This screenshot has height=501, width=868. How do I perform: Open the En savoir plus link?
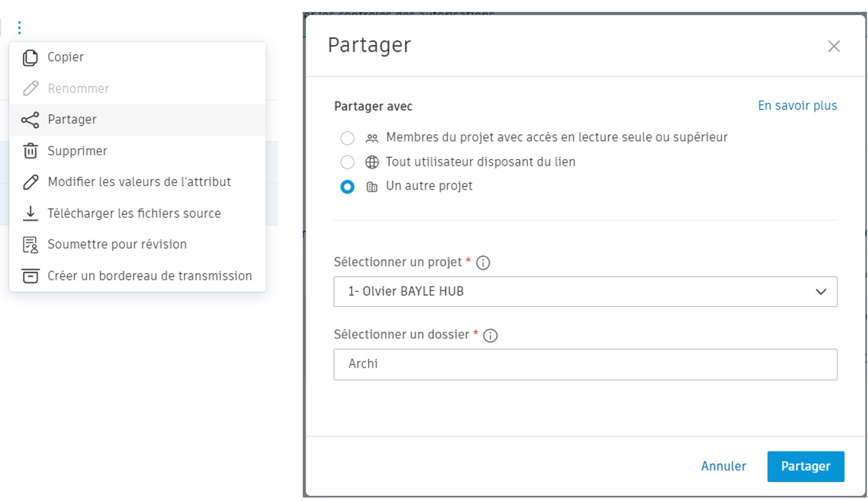coord(797,106)
